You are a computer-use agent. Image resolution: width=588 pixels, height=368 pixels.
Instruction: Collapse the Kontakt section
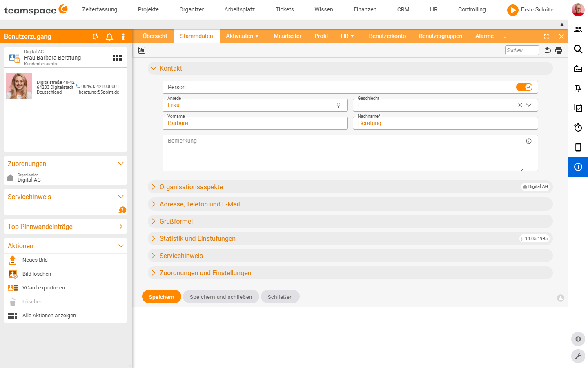(x=350, y=68)
